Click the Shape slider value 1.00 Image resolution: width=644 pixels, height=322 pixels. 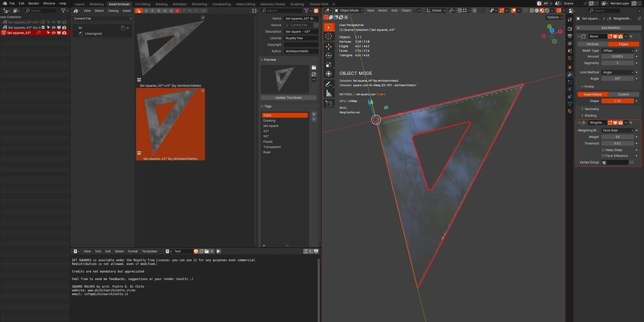(x=617, y=101)
